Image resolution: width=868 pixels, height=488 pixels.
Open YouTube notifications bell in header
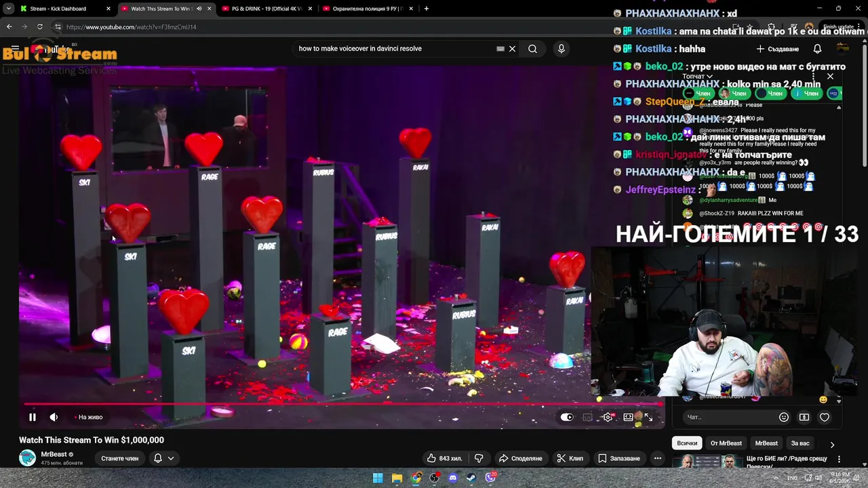[817, 49]
